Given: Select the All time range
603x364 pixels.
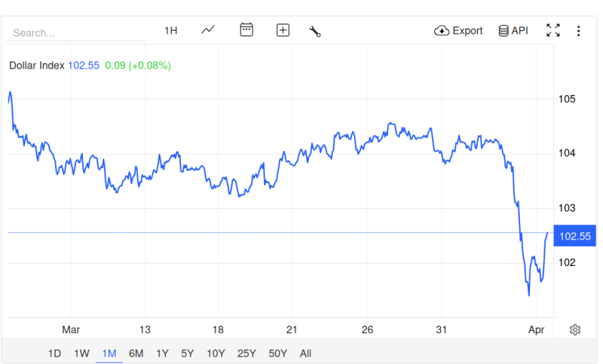Looking at the screenshot, I should pos(305,353).
